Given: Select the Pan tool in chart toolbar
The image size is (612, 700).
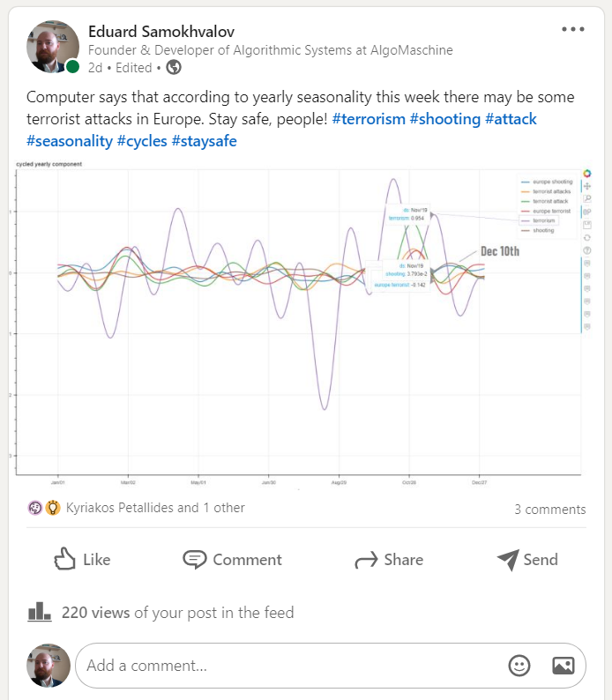Looking at the screenshot, I should [587, 186].
